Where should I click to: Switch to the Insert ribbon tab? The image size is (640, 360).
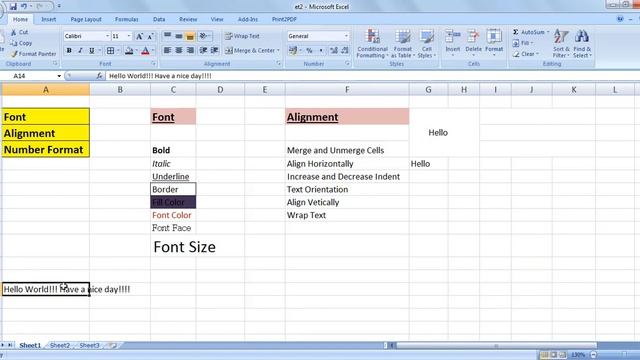pos(49,19)
